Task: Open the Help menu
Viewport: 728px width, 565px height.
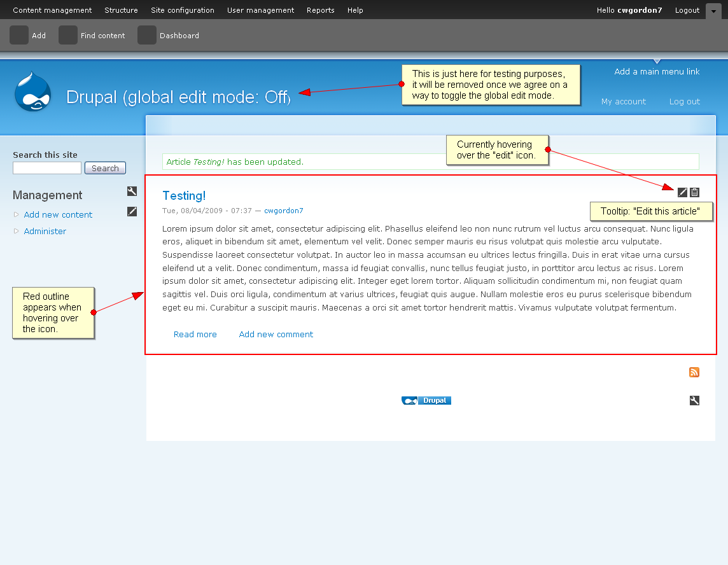Action: (355, 10)
